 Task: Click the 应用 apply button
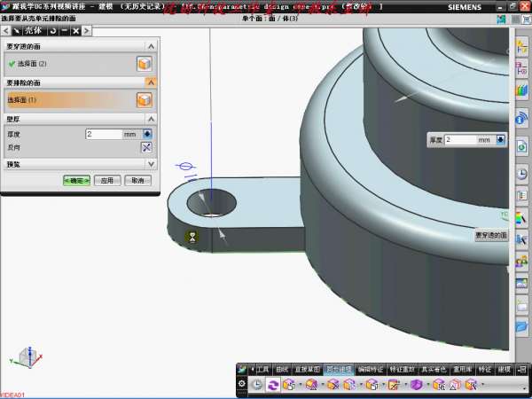click(106, 180)
